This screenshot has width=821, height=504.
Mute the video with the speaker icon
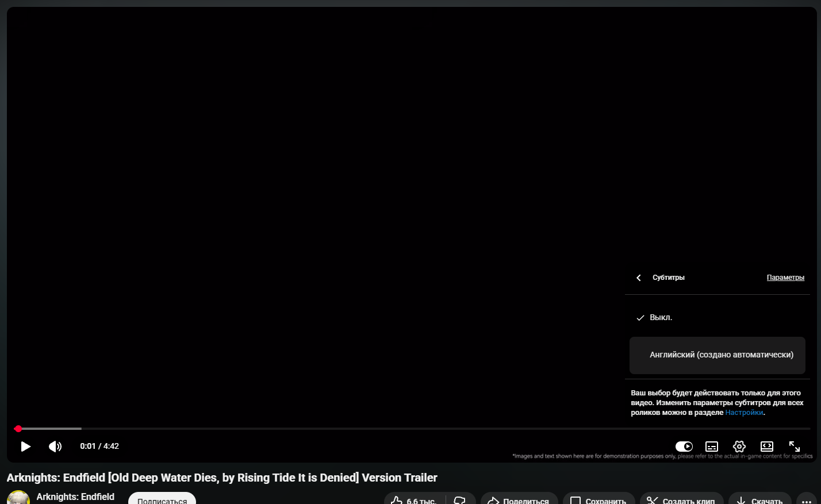[x=55, y=447]
